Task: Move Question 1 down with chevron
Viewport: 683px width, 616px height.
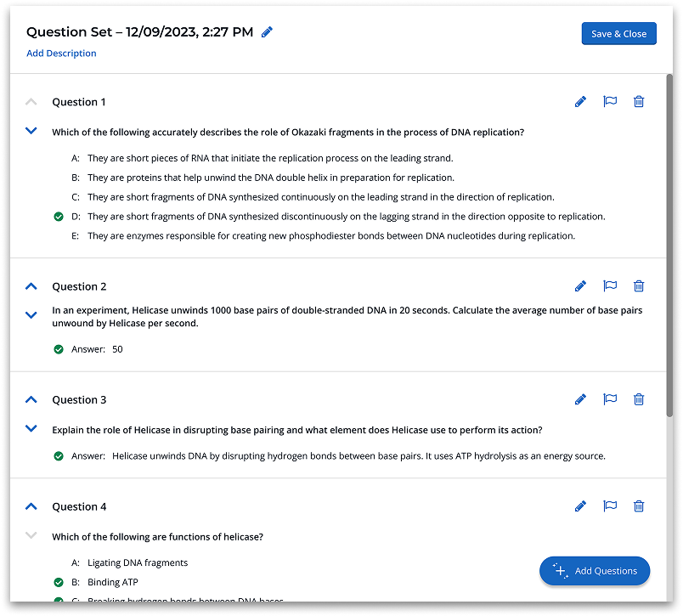Action: [31, 131]
